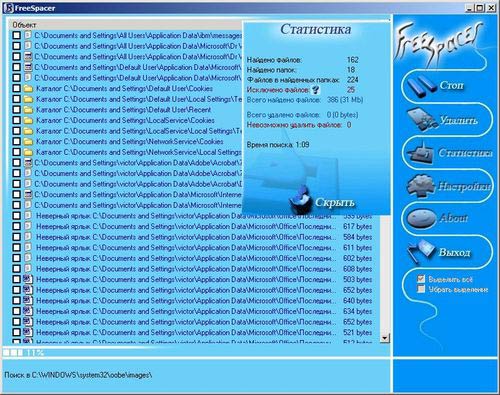Check the LocalService\Cookies folder checkbox
Image resolution: width=500 pixels, height=395 pixels.
pos(16,120)
